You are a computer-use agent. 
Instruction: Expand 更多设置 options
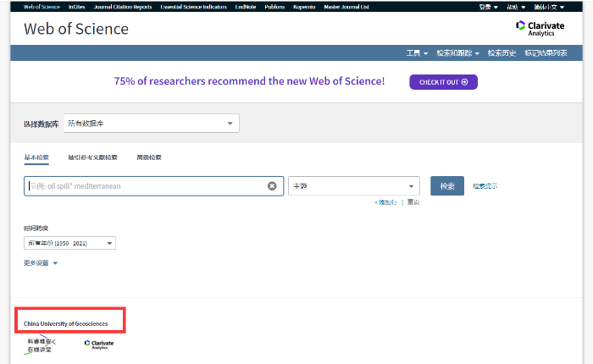pos(41,263)
